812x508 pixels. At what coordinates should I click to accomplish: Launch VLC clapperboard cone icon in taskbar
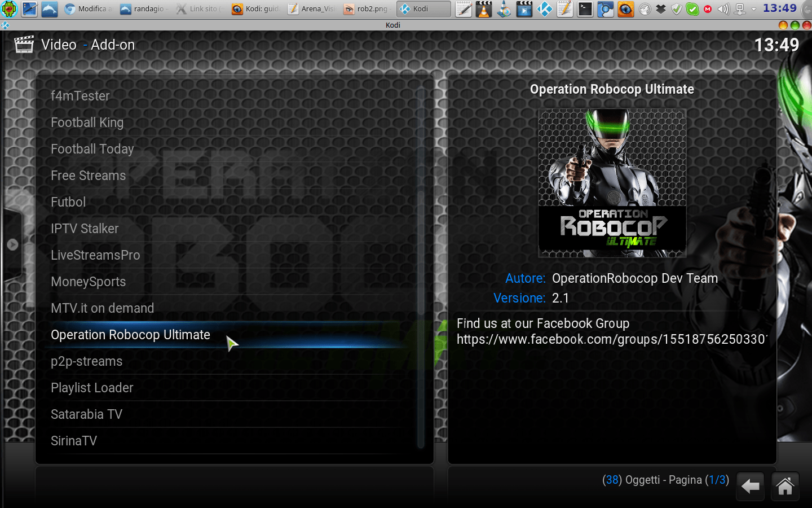point(484,9)
